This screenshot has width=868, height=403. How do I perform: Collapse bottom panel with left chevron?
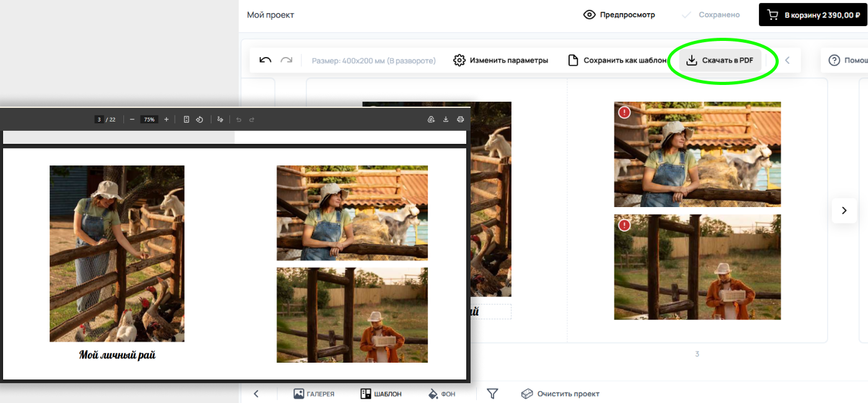[x=256, y=394]
